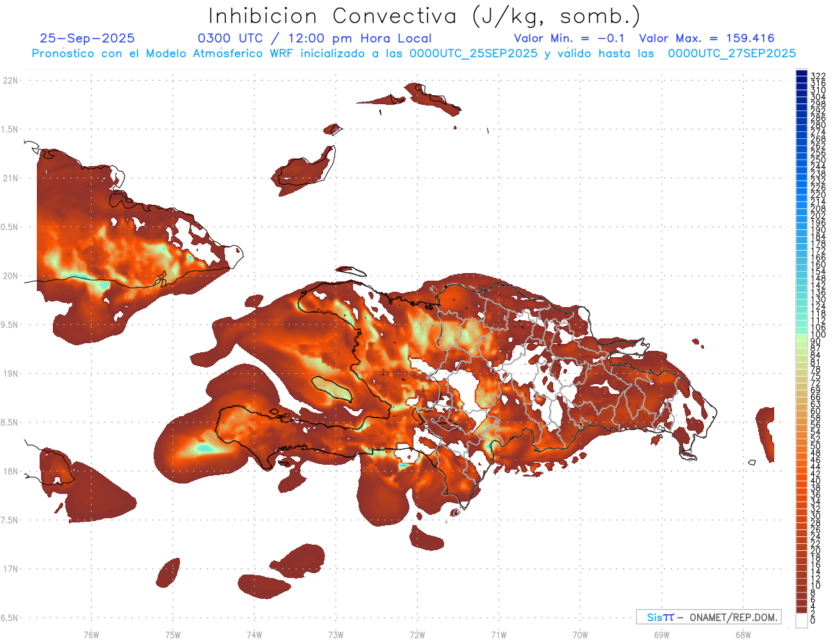Image resolution: width=834 pixels, height=644 pixels.
Task: Click the WRF model forecast description line
Action: tap(414, 53)
